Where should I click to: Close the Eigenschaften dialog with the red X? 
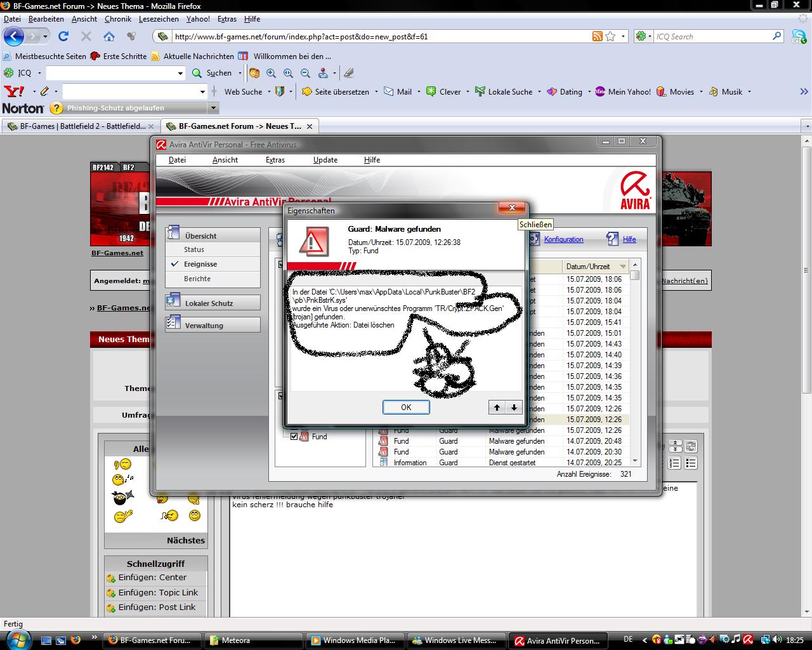511,208
